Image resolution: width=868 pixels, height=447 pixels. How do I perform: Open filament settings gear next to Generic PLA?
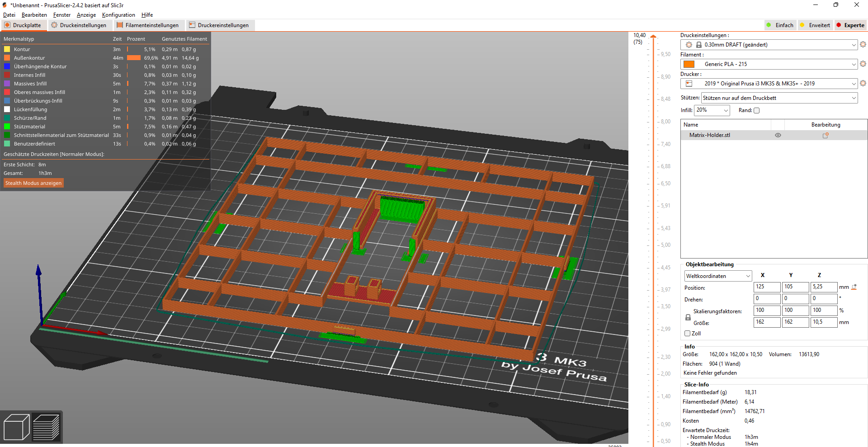[863, 64]
